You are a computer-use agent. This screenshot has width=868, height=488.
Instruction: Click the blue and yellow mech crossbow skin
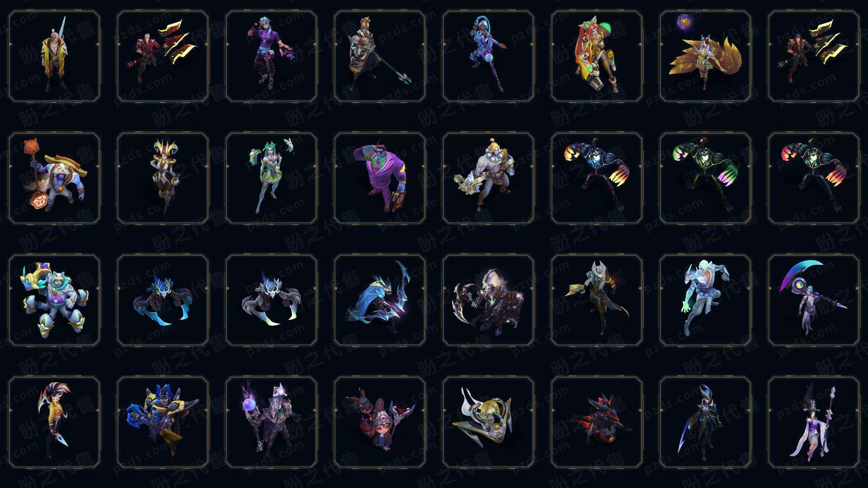pos(163,422)
